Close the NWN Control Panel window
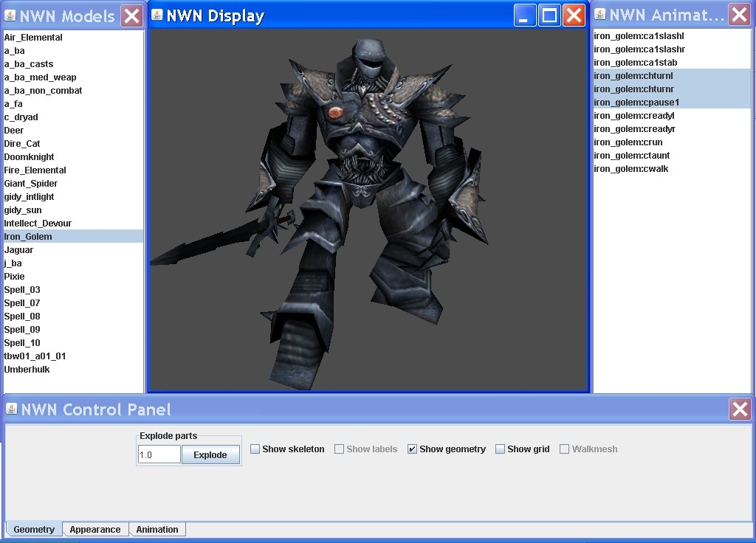This screenshot has width=756, height=543. click(740, 409)
